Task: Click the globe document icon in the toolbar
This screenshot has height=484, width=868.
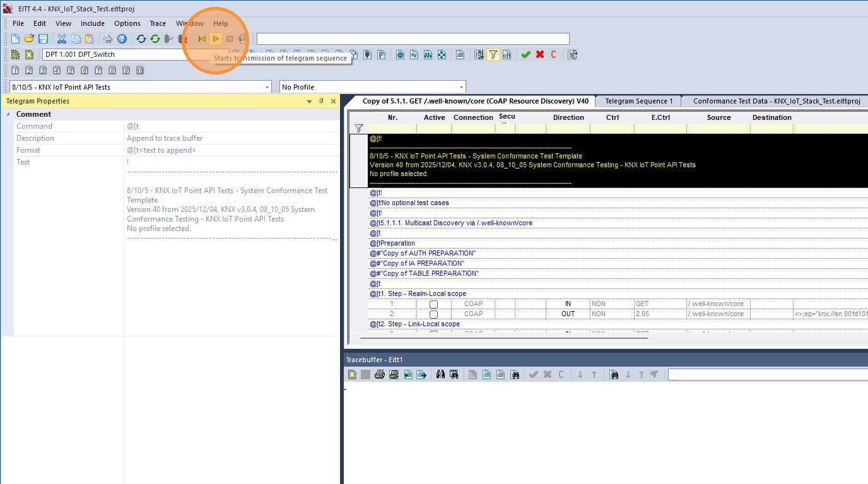Action: click(x=400, y=55)
